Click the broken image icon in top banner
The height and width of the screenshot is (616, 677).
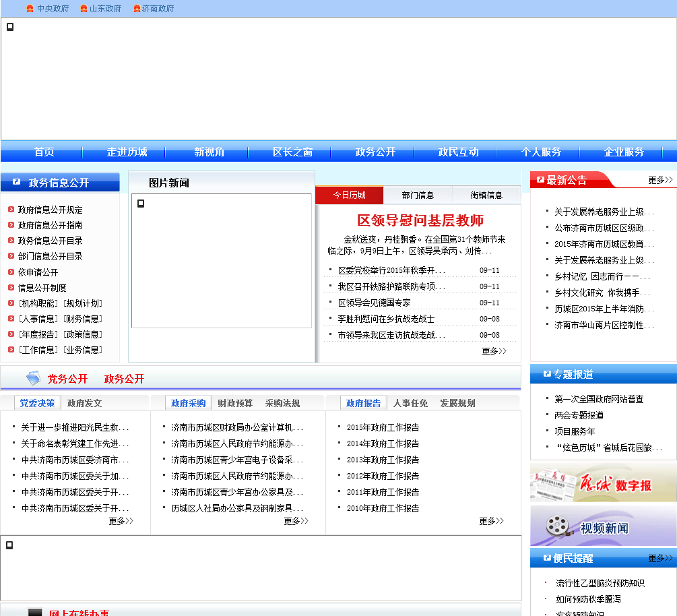tap(10, 27)
